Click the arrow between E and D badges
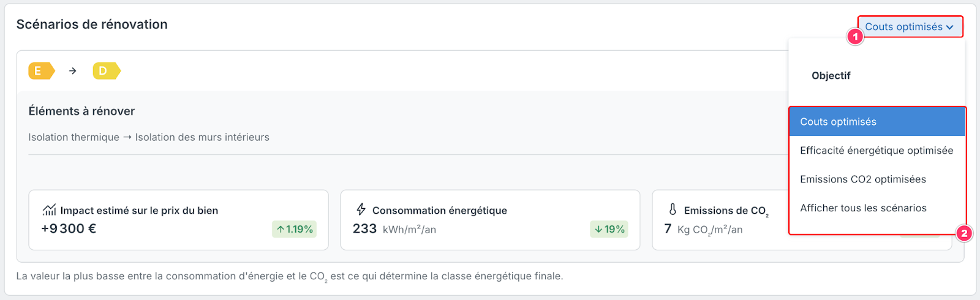Screen dimensions: 980x300 [73, 71]
